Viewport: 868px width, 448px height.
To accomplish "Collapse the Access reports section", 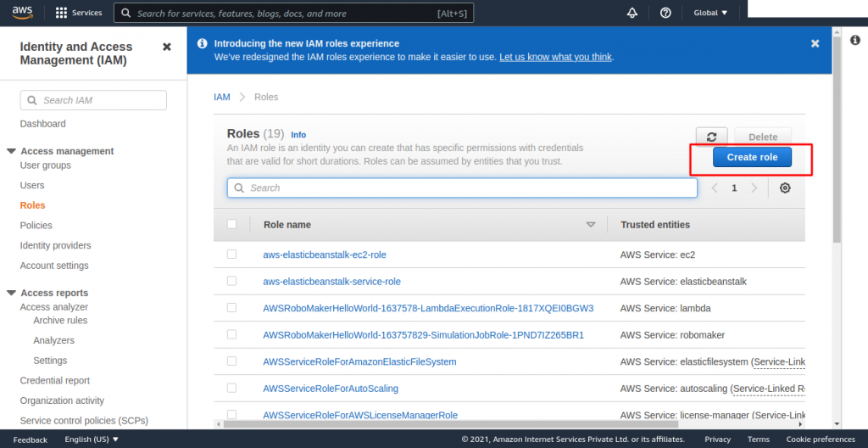I will click(10, 293).
